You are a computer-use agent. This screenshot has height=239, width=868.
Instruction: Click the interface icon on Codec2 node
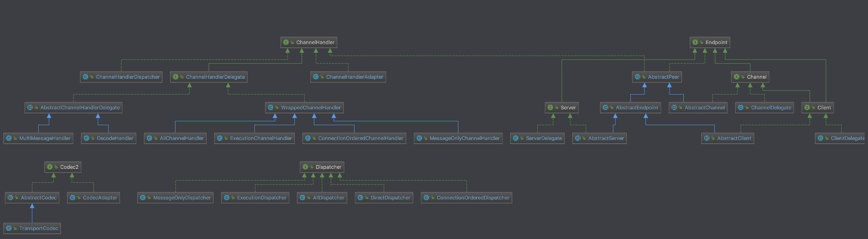[x=50, y=167]
